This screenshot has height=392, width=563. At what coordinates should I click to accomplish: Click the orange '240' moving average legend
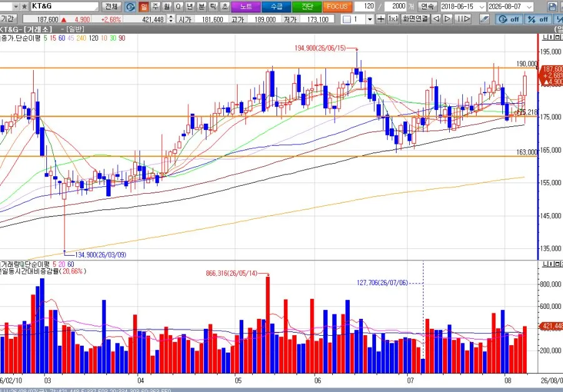81,38
